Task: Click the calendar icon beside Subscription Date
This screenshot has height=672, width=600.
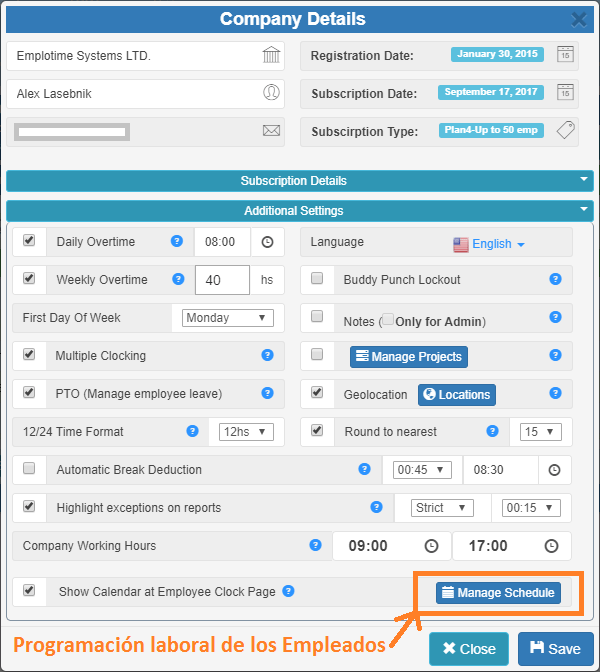Action: tap(565, 93)
